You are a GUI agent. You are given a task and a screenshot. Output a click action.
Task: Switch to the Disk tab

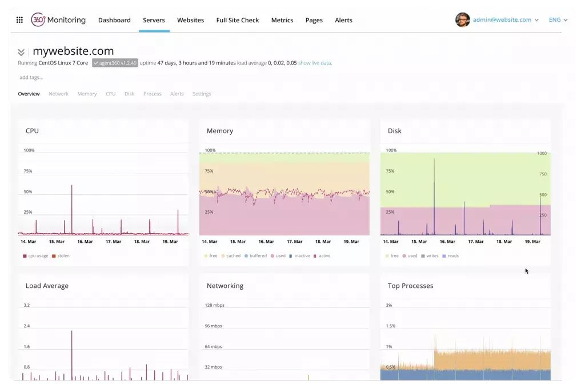(129, 94)
